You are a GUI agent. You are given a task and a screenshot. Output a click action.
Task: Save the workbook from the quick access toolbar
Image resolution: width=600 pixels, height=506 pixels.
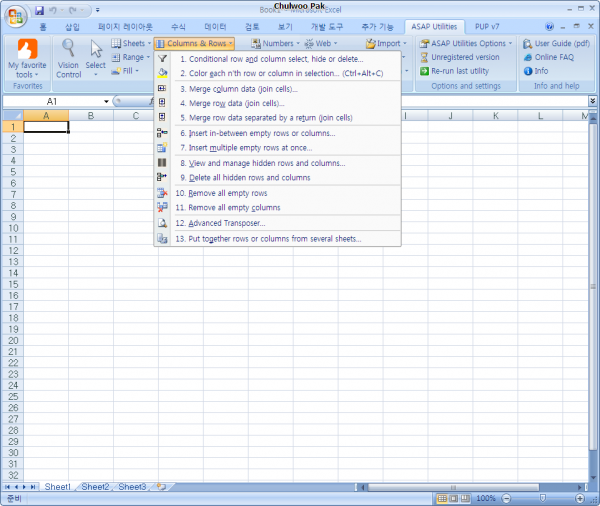[x=39, y=10]
